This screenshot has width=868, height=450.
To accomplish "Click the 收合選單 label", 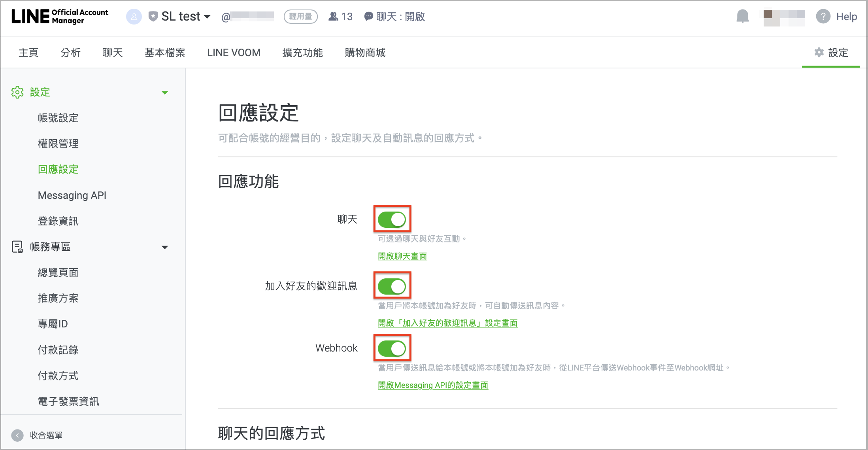I will 46,435.
